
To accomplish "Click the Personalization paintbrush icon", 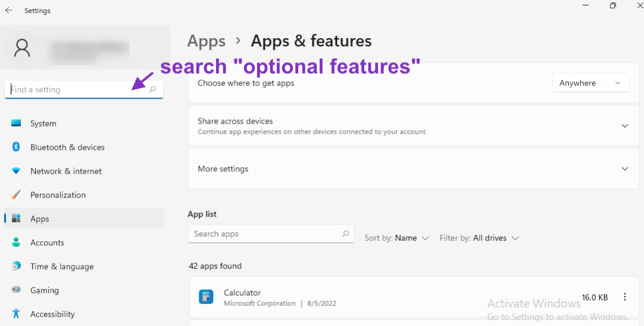I will click(x=16, y=195).
